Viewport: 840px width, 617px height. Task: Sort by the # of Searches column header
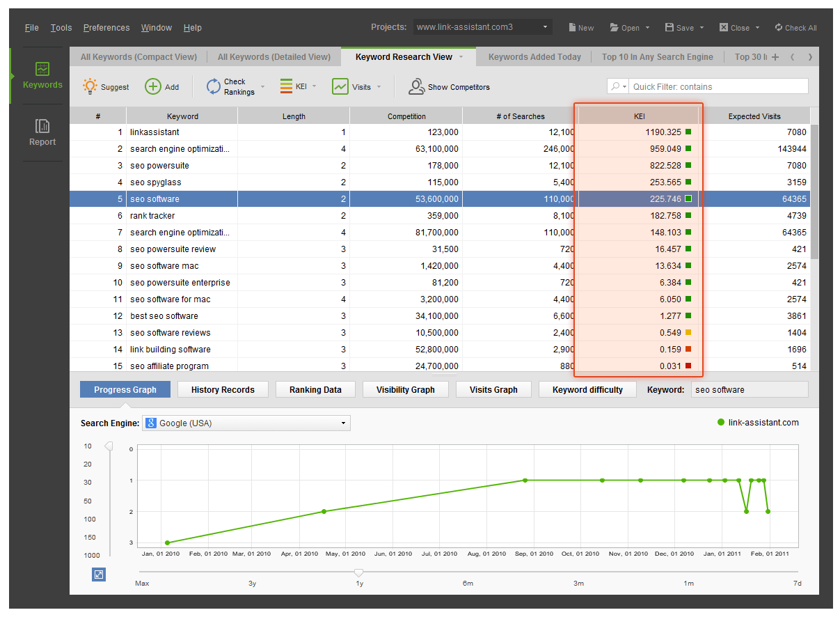tap(520, 116)
